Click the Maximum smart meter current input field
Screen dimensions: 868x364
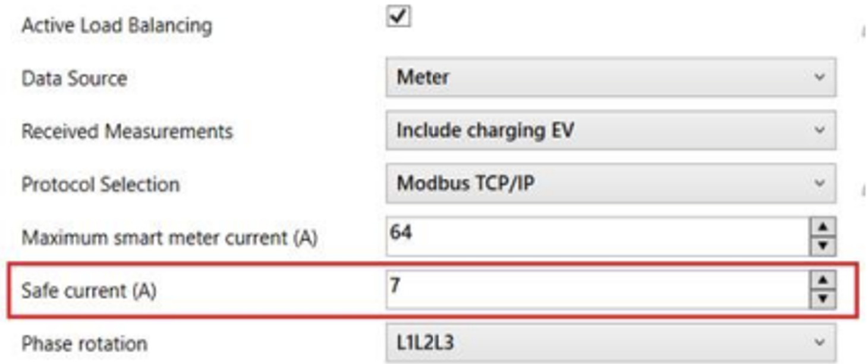point(595,236)
